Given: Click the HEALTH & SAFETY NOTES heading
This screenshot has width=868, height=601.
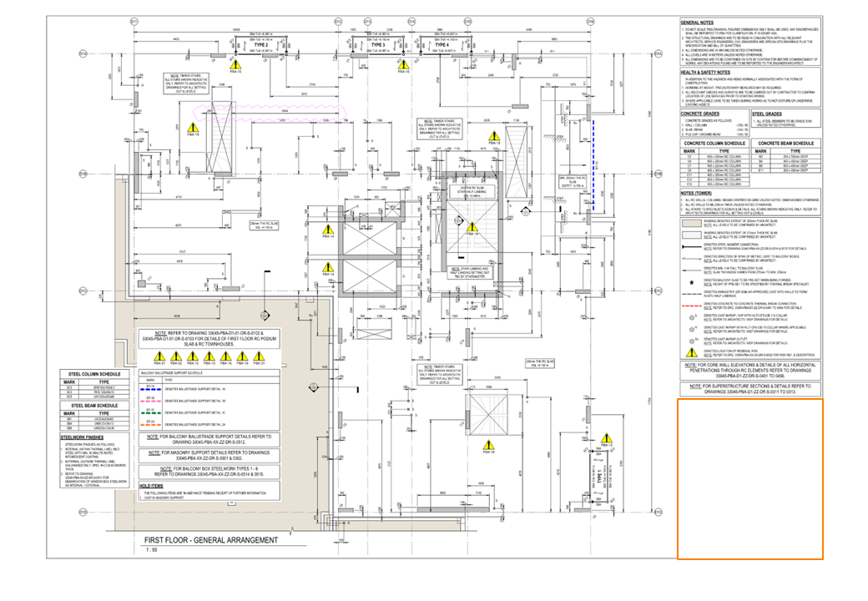Looking at the screenshot, I should pyautogui.click(x=705, y=72).
